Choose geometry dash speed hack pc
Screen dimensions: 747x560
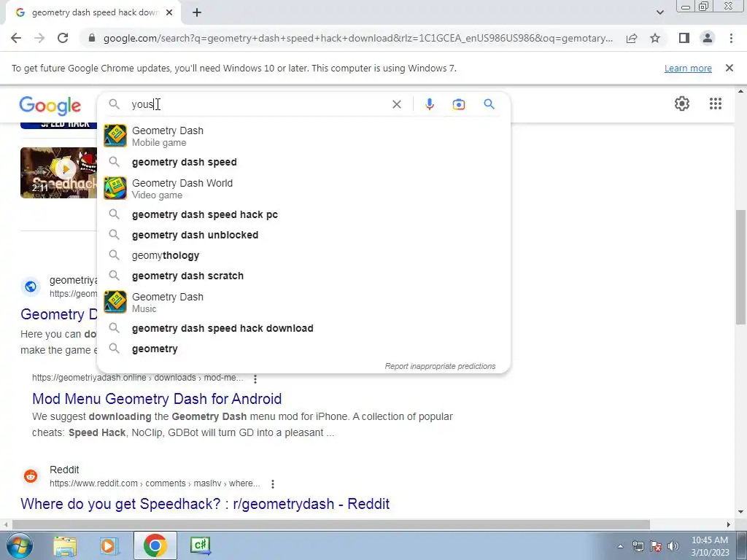[304, 214]
